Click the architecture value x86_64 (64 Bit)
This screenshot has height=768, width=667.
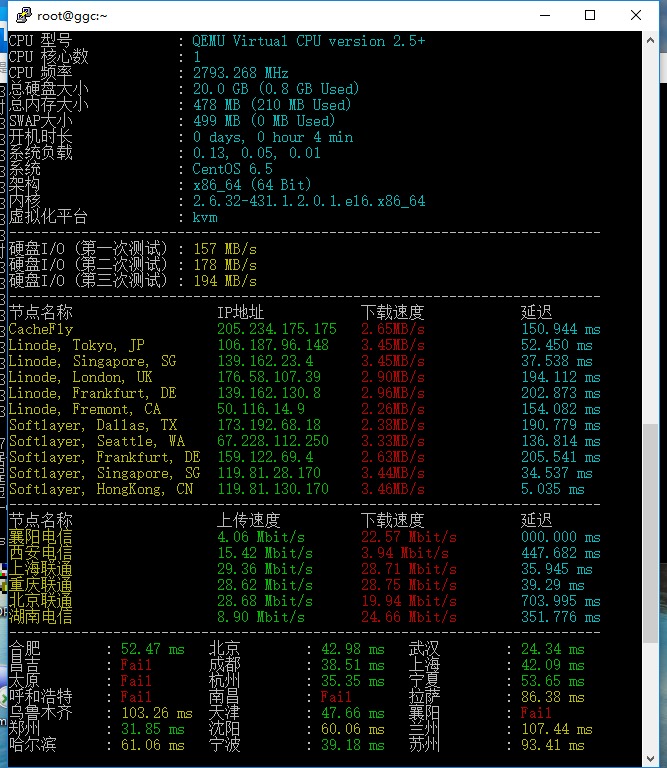252,185
